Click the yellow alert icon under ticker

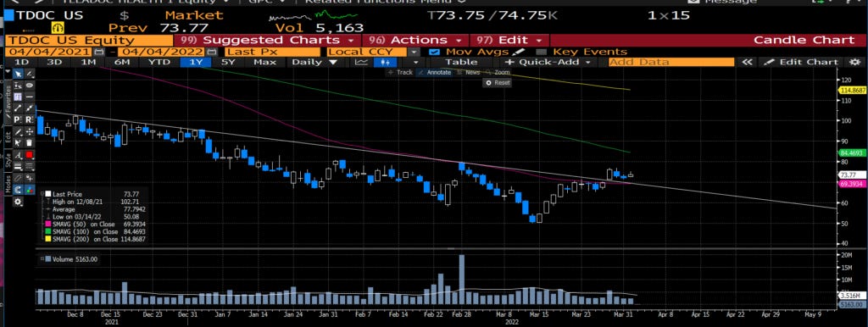[58, 27]
